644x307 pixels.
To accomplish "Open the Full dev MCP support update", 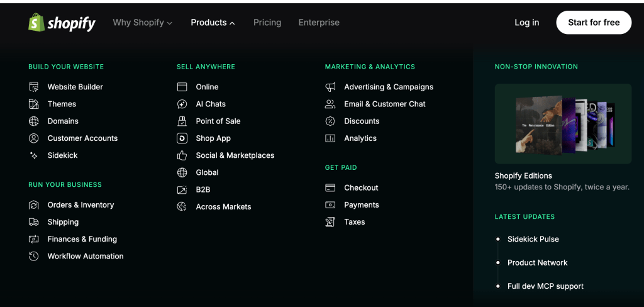I will tap(545, 286).
